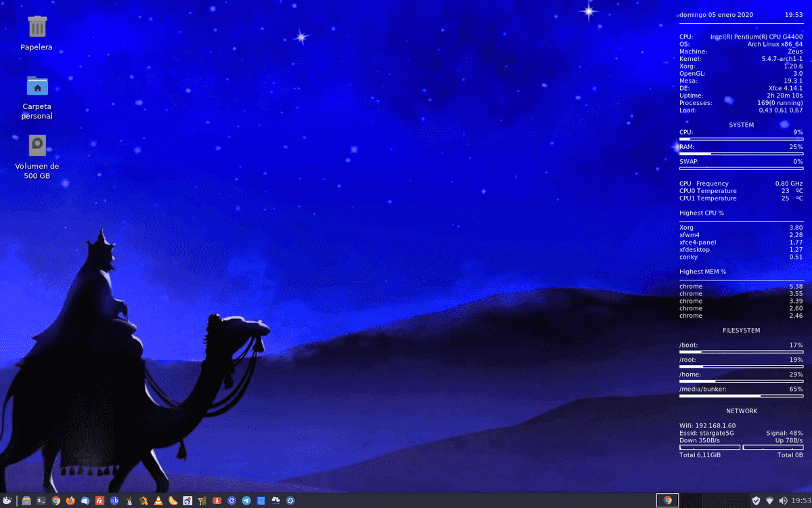
Task: Click the shield security tray icon
Action: point(756,501)
